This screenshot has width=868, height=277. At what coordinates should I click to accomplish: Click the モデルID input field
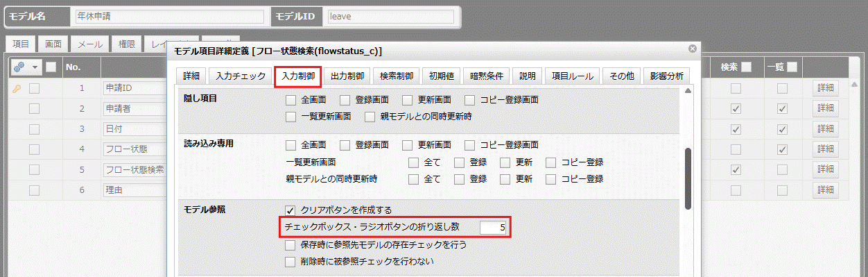click(390, 16)
